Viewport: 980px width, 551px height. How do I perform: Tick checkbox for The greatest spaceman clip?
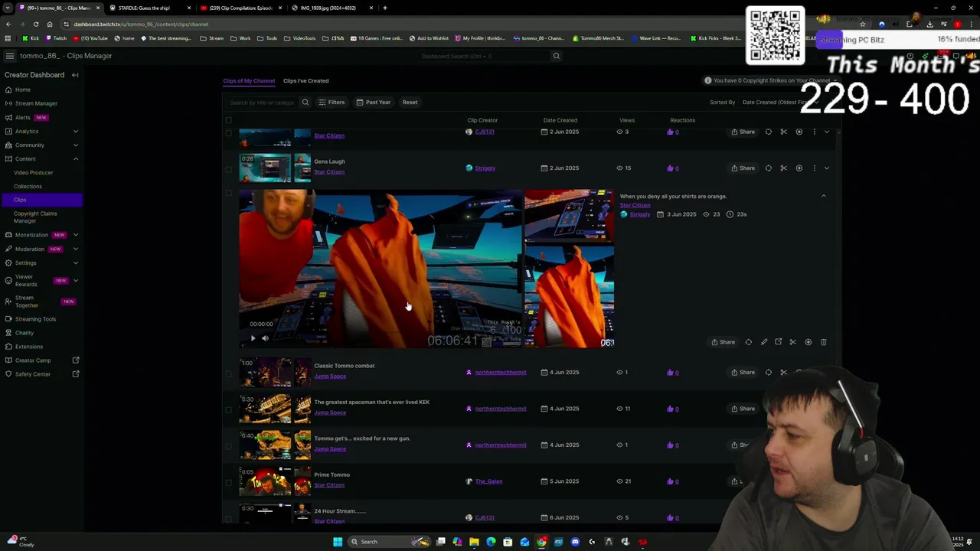[228, 409]
